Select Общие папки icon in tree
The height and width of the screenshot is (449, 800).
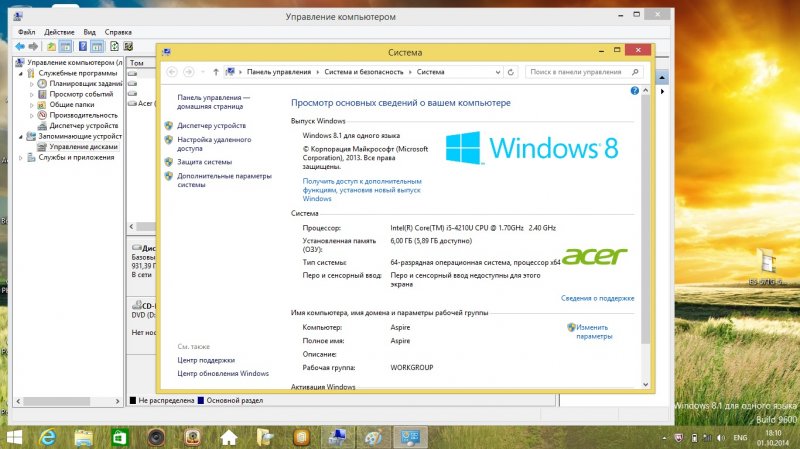coord(42,105)
